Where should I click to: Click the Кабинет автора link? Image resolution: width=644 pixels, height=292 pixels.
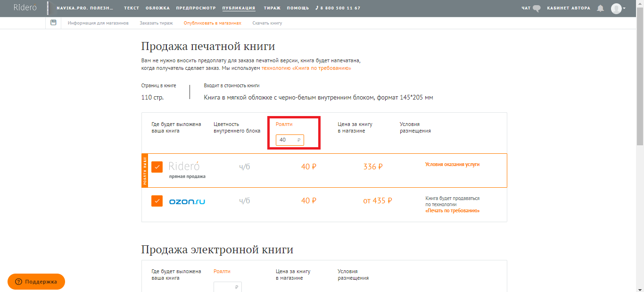(x=568, y=8)
